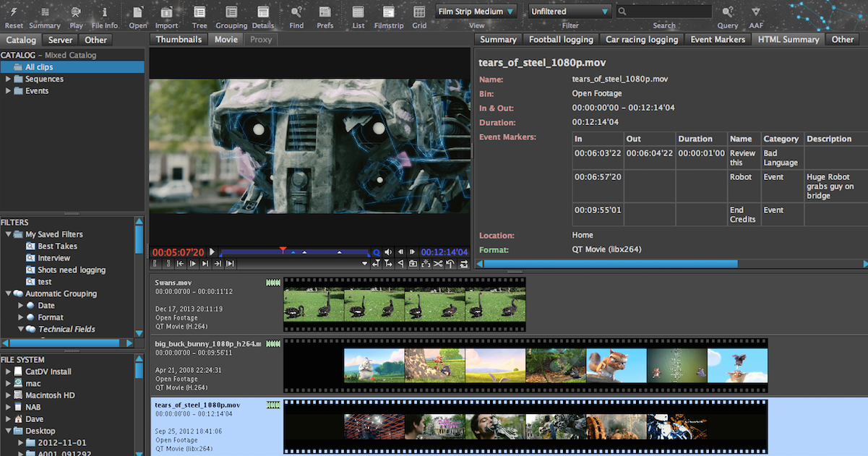Switch to the Server tab
This screenshot has height=456, width=868.
click(60, 40)
